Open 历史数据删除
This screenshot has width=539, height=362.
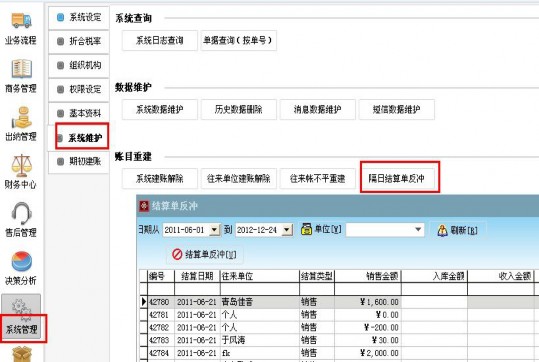(239, 109)
